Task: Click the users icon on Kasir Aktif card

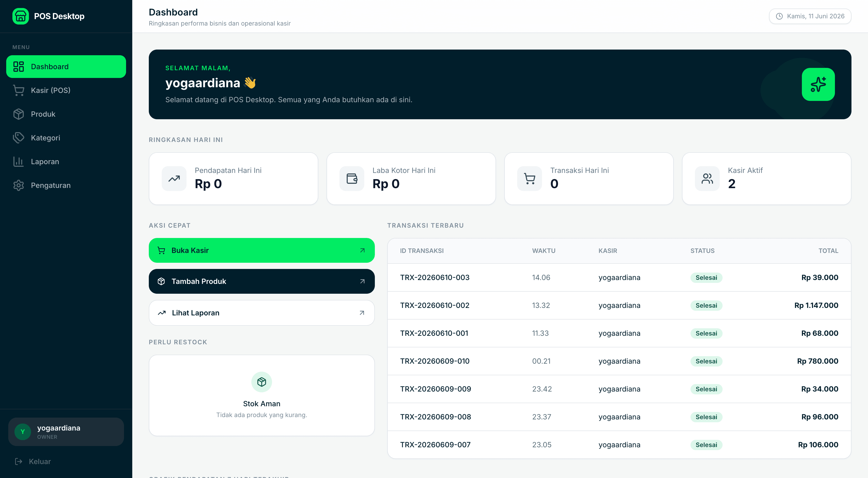Action: click(x=707, y=178)
